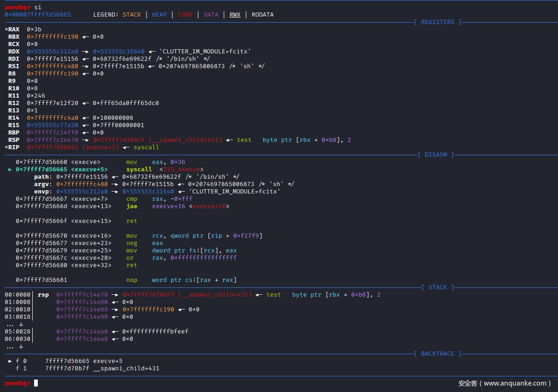Select the HEAP color legend label
The width and height of the screenshot is (558, 392).
pos(159,15)
